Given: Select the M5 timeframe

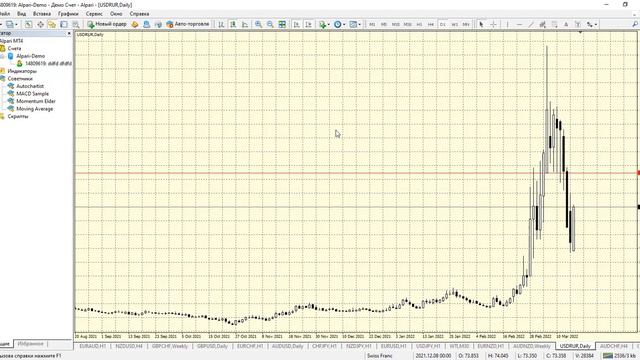Looking at the screenshot, I should (x=384, y=24).
